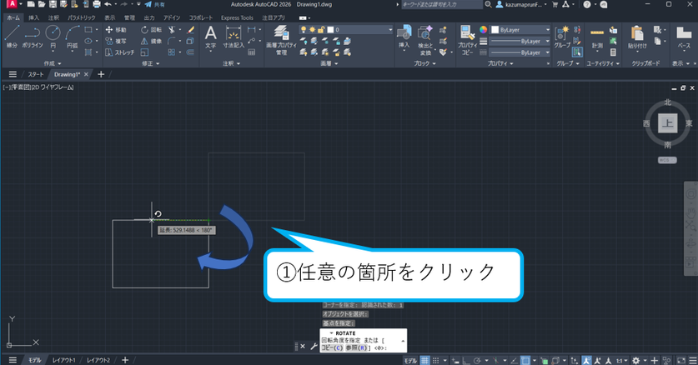Click the object color wheel swatch in Properties panel
This screenshot has height=365, width=698.
pyautogui.click(x=483, y=29)
